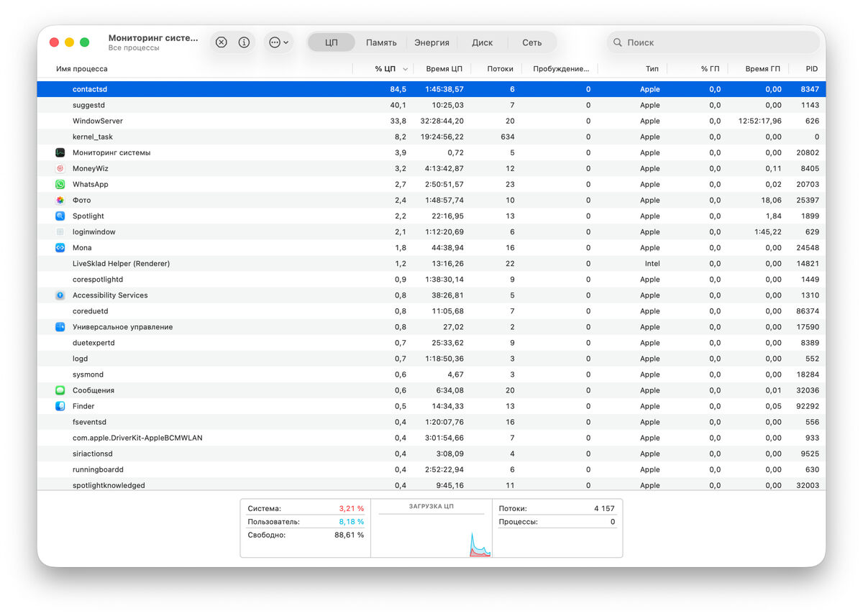Click the Потоки 4 157 value
The height and width of the screenshot is (616, 863).
pyautogui.click(x=605, y=508)
